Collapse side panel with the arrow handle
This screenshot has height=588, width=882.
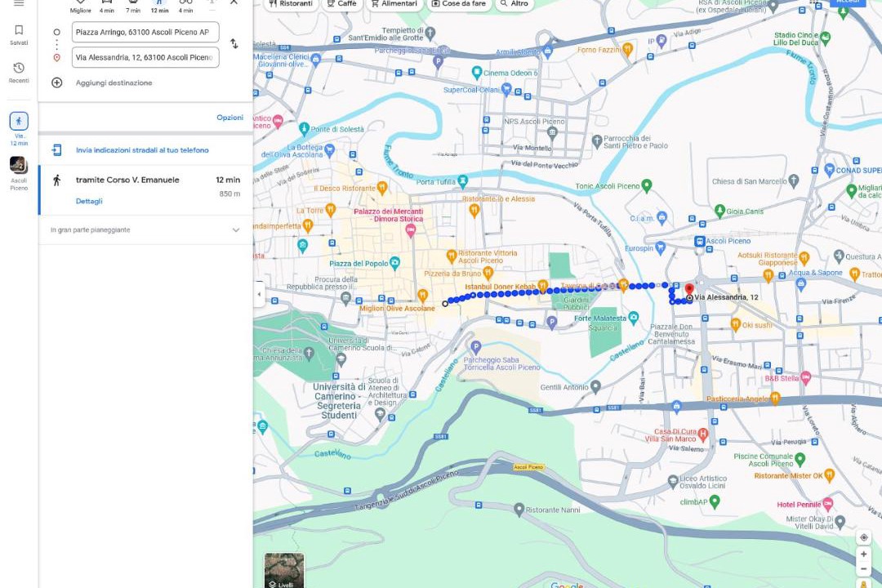[259, 294]
